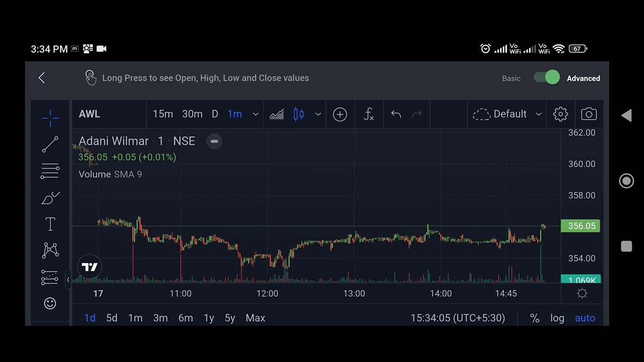Go back using the top-left arrow
Image resolution: width=644 pixels, height=362 pixels.
[42, 78]
